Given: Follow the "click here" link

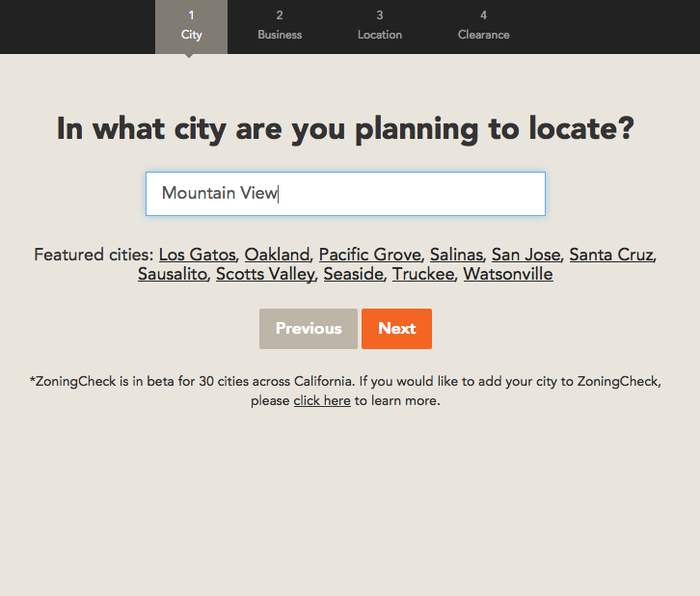Looking at the screenshot, I should 322,400.
